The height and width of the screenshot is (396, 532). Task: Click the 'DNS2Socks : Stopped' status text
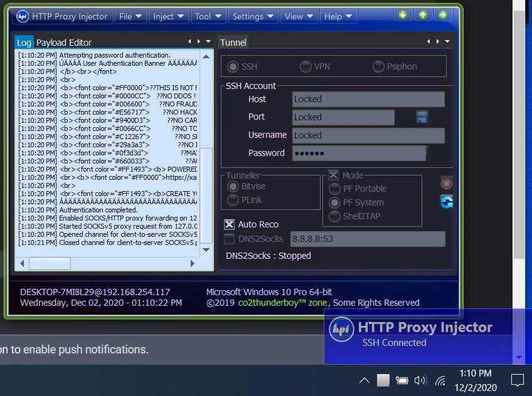[268, 256]
